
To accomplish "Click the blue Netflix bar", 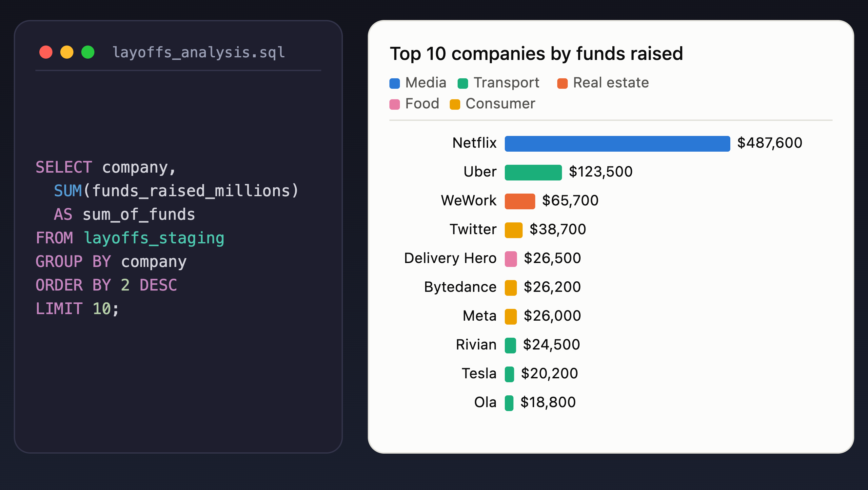I will click(x=617, y=144).
